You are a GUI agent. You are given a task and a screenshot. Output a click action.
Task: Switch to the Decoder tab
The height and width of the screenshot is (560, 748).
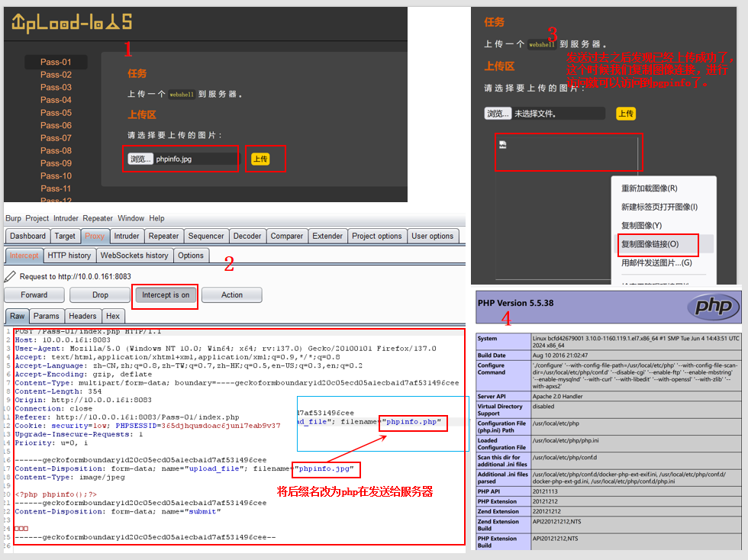point(247,236)
